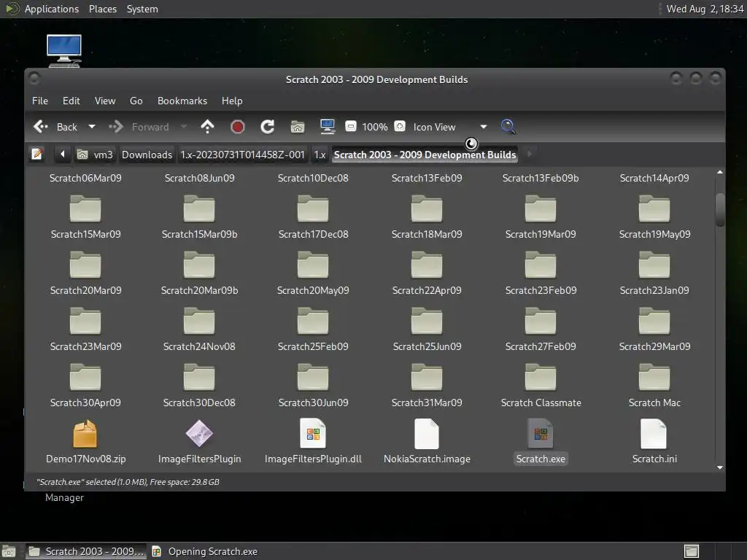This screenshot has height=560, width=747.
Task: Click the Scratch 2003 - 2009 Development Builds path button
Action: coord(425,155)
